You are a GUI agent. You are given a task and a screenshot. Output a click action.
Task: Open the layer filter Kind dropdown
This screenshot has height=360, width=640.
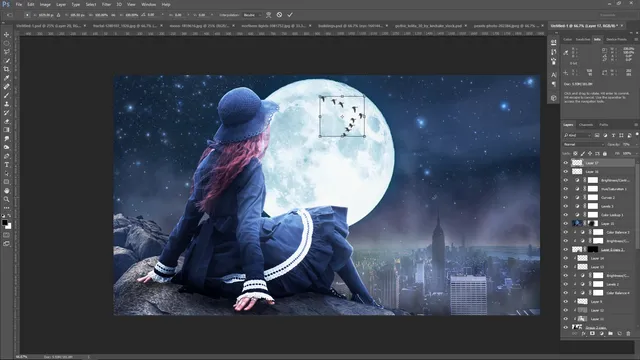click(x=577, y=135)
